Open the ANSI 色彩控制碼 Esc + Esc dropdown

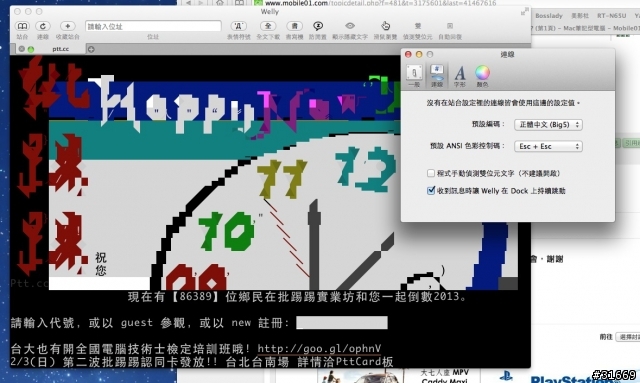click(x=548, y=146)
